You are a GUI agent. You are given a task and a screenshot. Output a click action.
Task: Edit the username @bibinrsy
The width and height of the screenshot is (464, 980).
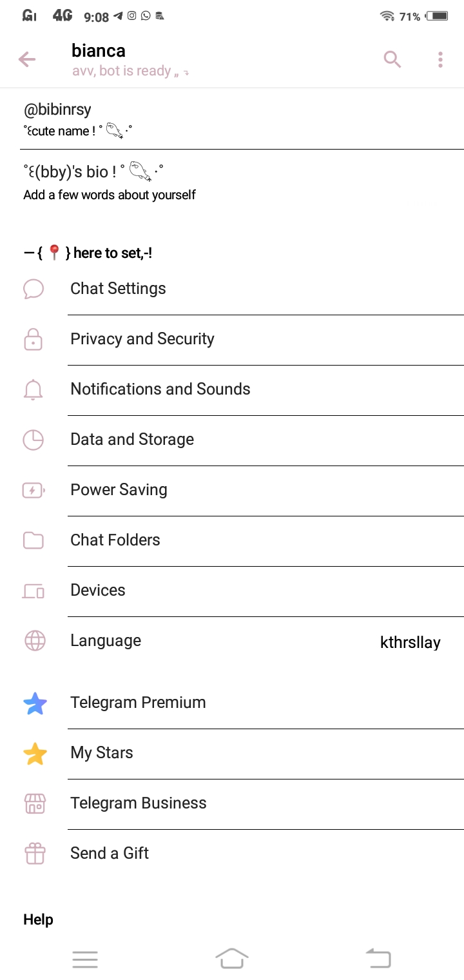[x=57, y=110]
